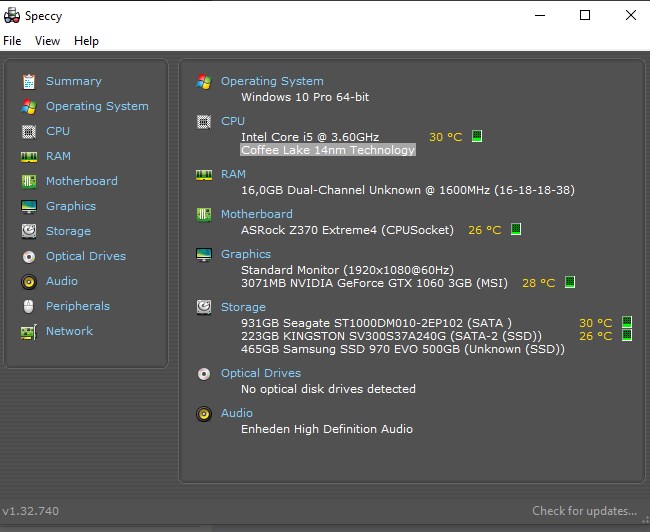Select Motherboard label in the sidebar

tap(82, 181)
